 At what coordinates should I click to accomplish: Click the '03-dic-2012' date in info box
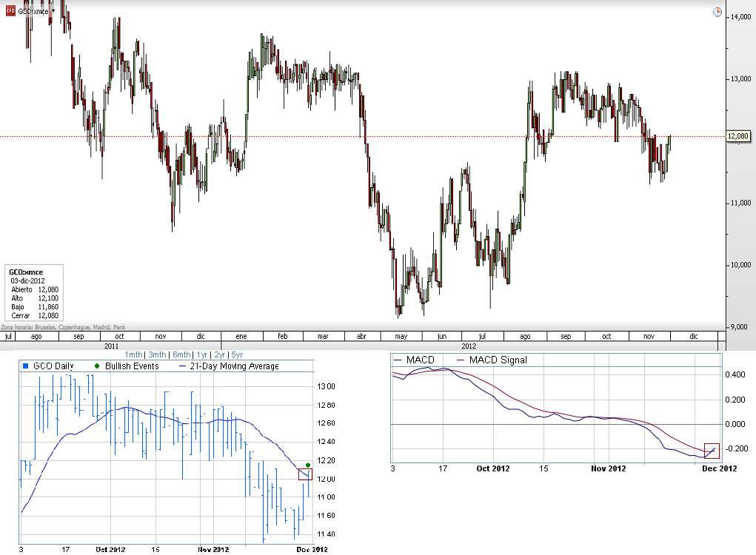pos(27,281)
